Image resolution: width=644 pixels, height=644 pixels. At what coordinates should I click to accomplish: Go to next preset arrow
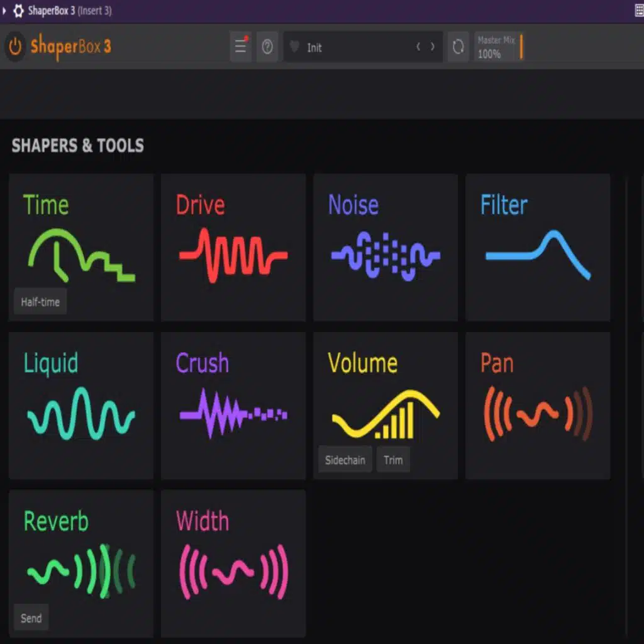[x=433, y=47]
